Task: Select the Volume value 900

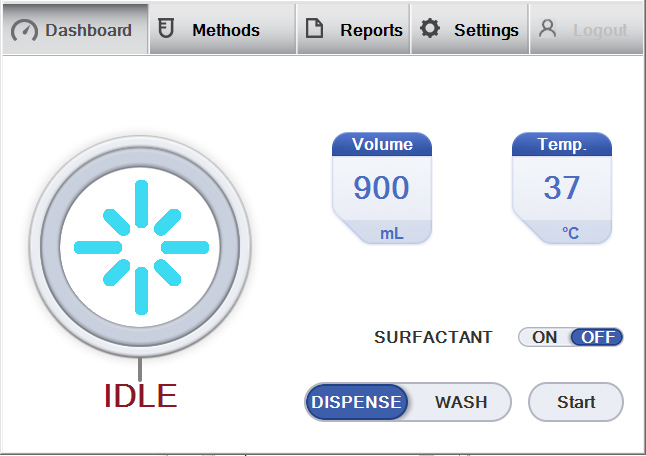Action: (381, 188)
